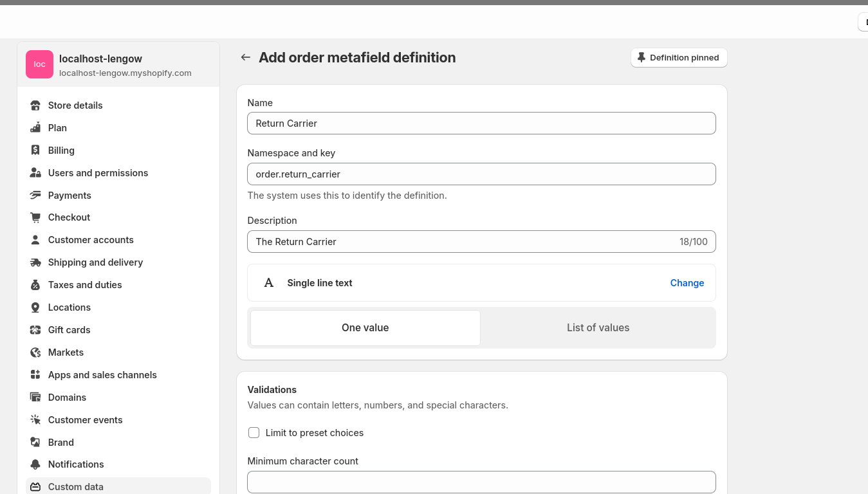Click the Notifications bell icon
The image size is (868, 494).
35,464
